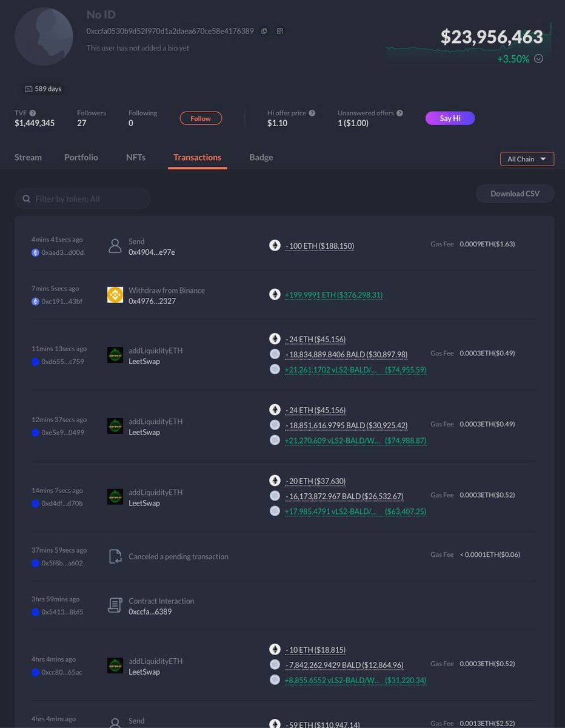565x728 pixels.
Task: Click LeetSwap icon in 4hrs ago row
Action: [115, 666]
